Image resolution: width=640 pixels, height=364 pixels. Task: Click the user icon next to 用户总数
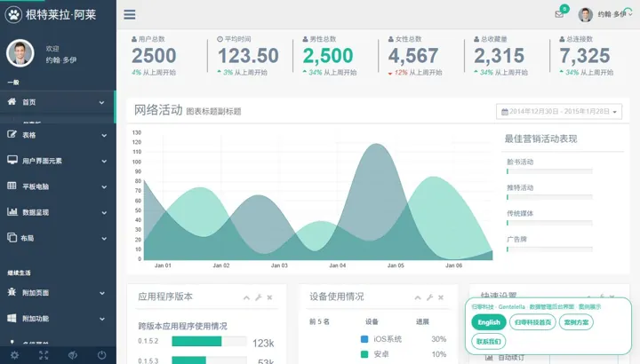click(x=134, y=39)
